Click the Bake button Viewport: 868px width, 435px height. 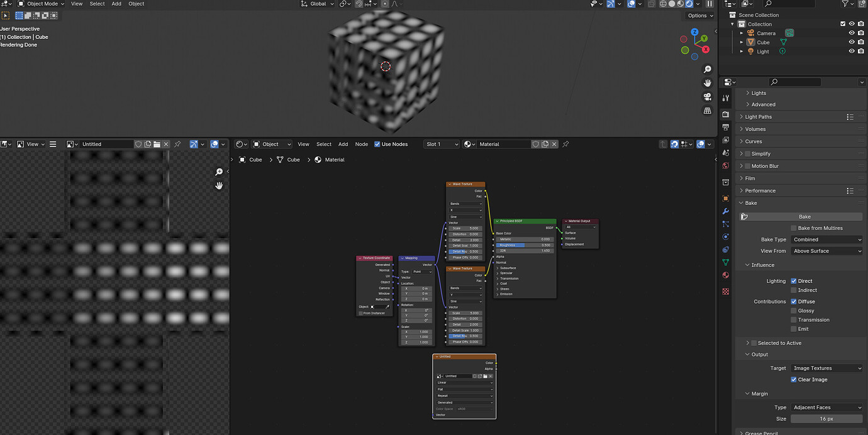(x=804, y=216)
